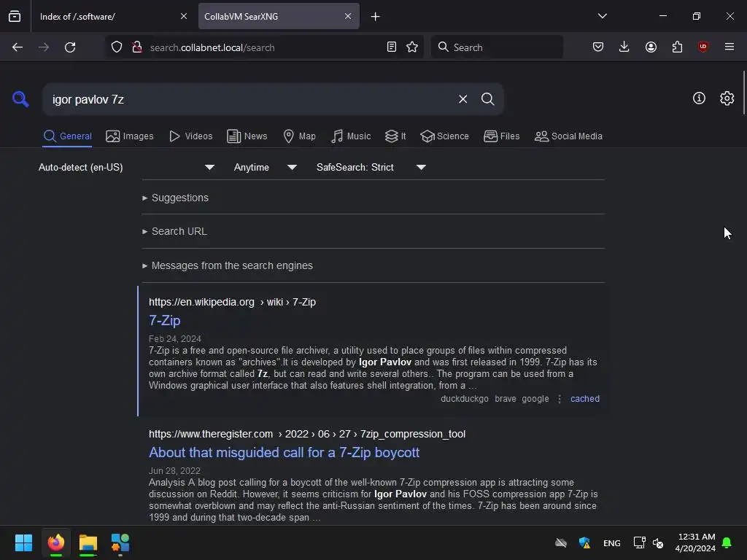Open the Downloads panel

click(x=624, y=47)
